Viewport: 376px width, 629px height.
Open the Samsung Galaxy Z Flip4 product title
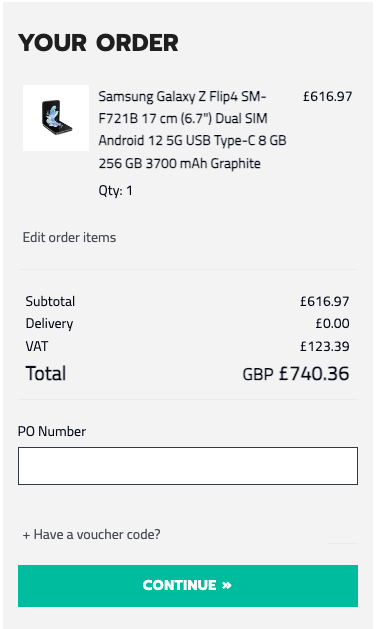click(192, 130)
